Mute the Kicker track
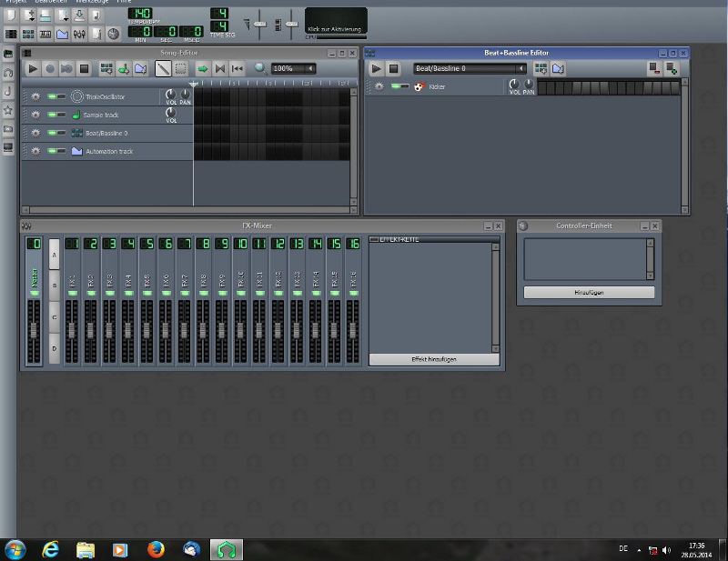The height and width of the screenshot is (561, 728). click(396, 87)
